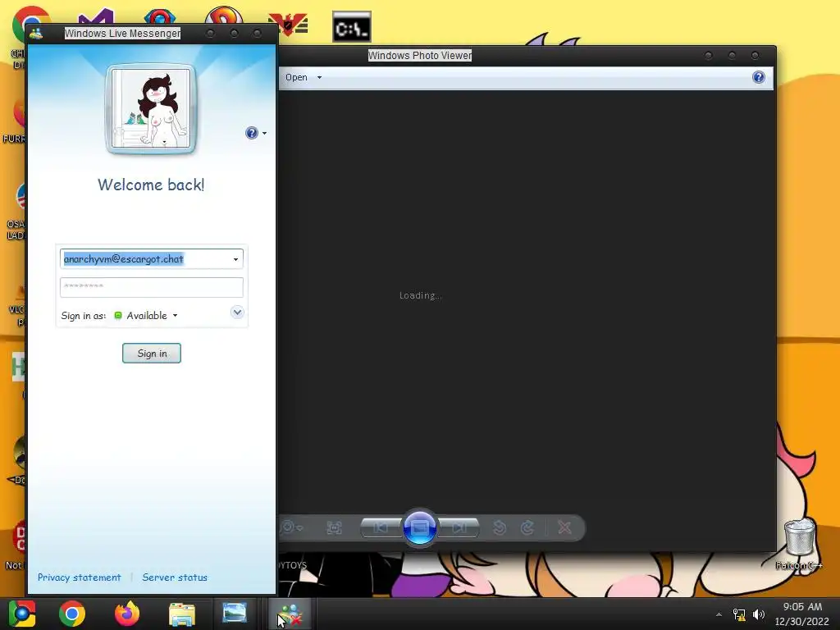Start the slideshow with round blue button
Viewport: 840px width, 630px height.
[x=419, y=527]
